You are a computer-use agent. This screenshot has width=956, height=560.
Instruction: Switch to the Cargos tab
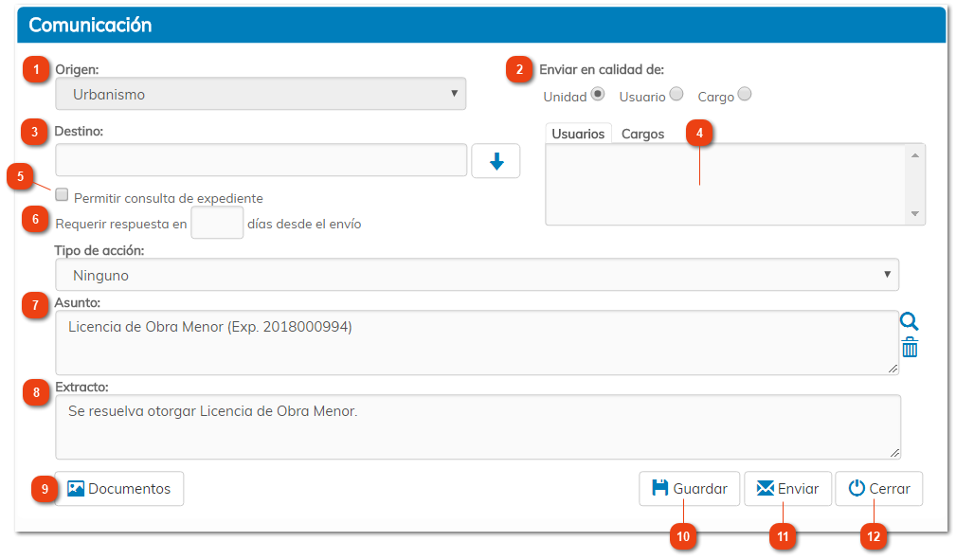642,134
